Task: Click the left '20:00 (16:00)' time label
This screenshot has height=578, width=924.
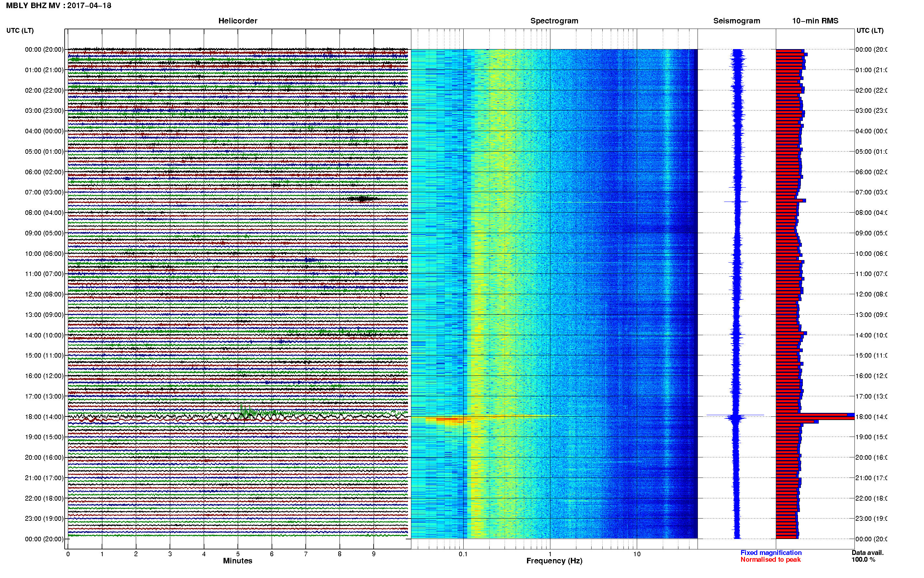Action: click(x=44, y=458)
